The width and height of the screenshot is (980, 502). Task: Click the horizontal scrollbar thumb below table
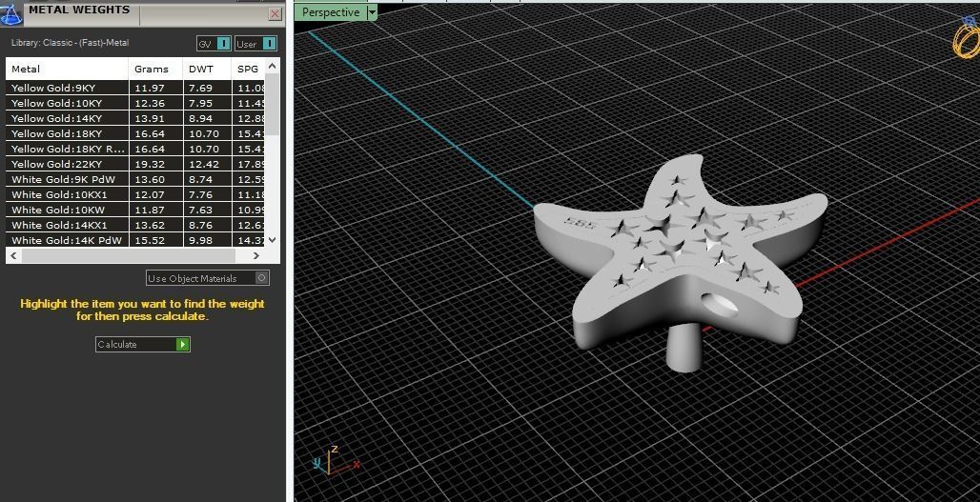128,255
